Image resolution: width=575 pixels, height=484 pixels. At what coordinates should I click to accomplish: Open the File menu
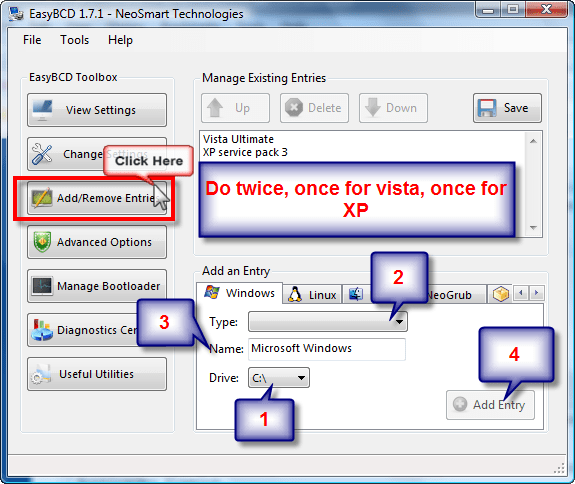point(32,40)
